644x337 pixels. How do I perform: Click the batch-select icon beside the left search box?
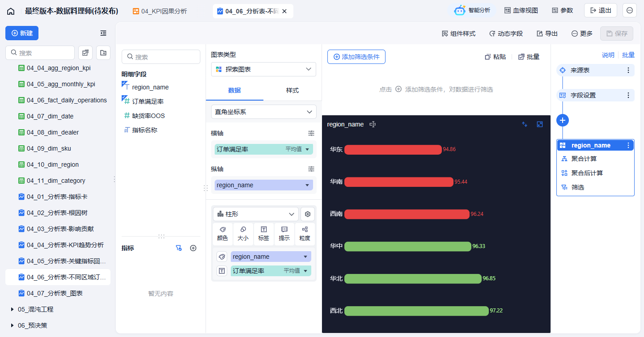click(85, 53)
